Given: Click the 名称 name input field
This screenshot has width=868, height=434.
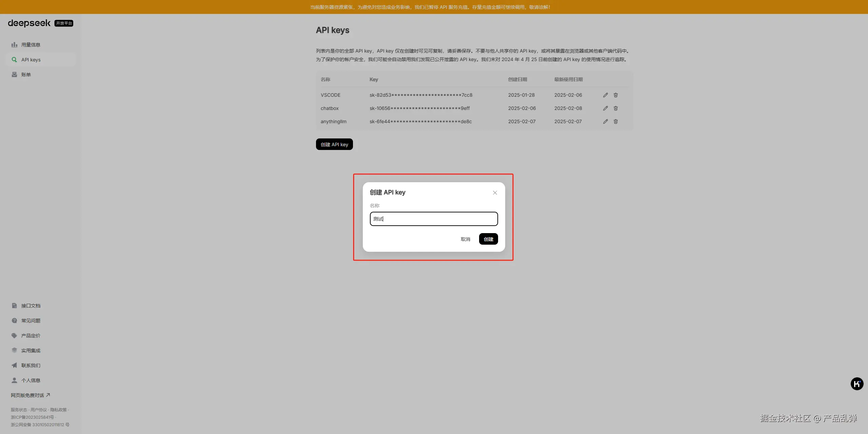Looking at the screenshot, I should 434,219.
